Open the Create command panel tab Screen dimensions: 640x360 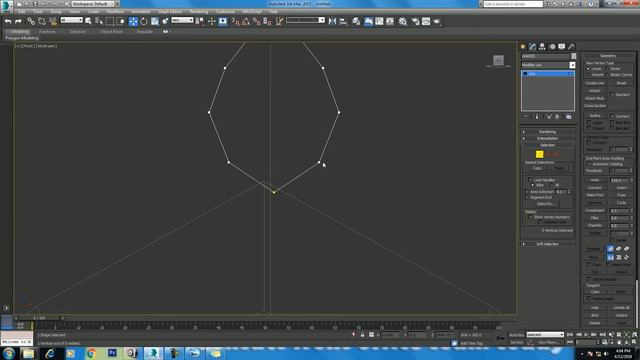point(523,47)
